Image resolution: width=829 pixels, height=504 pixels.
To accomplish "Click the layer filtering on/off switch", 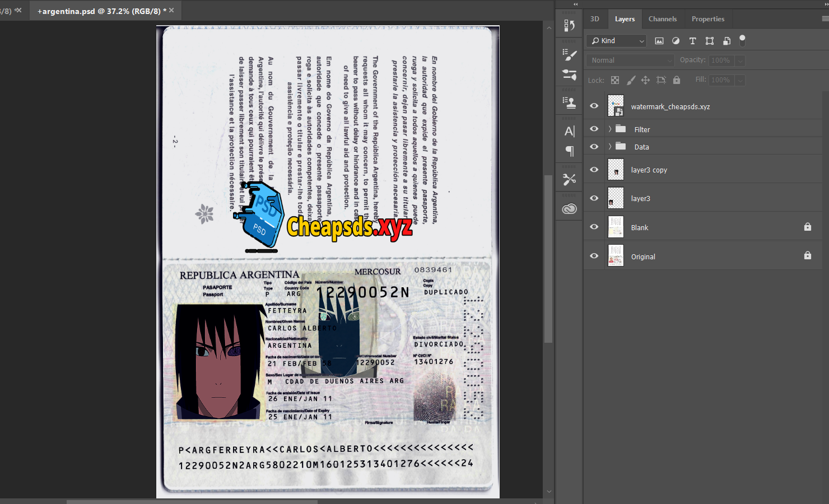I will 743,40.
